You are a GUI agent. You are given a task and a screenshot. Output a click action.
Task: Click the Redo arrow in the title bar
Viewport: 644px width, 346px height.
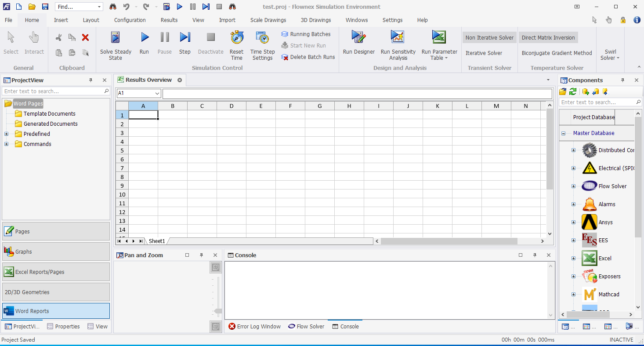coord(146,7)
